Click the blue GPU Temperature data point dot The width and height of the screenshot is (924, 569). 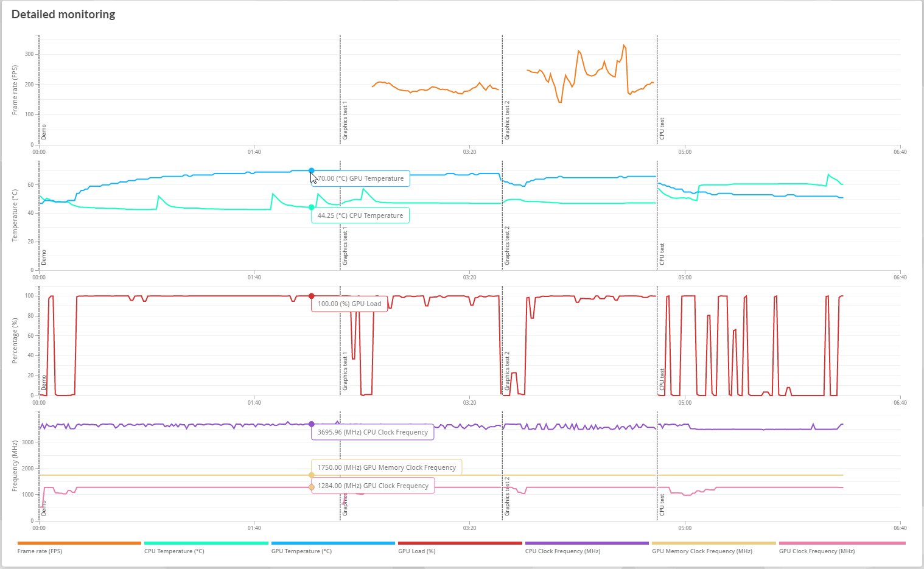pos(312,171)
